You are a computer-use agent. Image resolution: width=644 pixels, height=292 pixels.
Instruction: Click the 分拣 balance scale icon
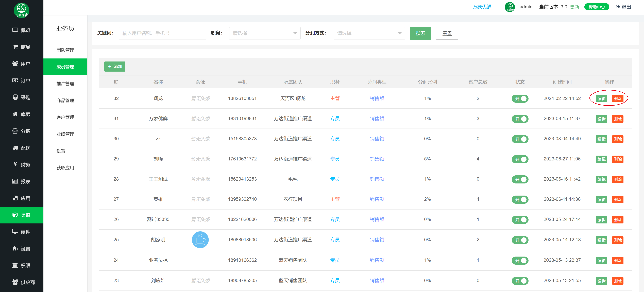click(15, 131)
